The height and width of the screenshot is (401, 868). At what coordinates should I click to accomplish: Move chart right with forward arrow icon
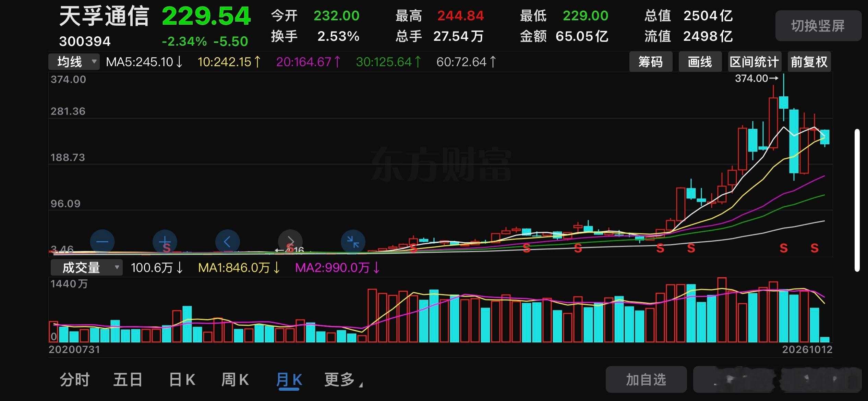tap(290, 242)
